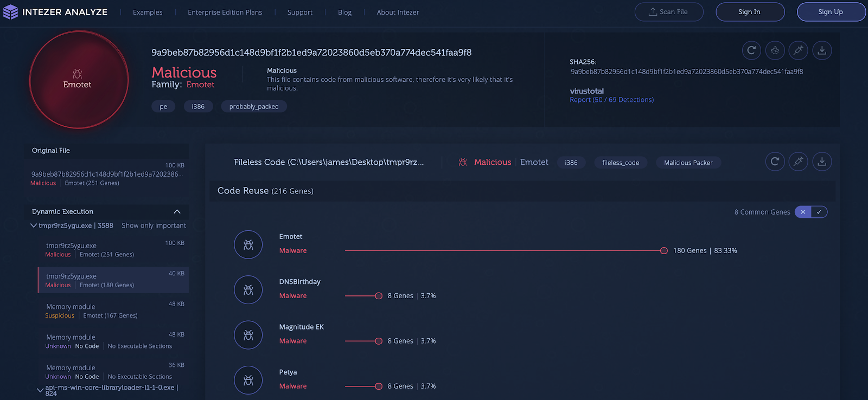Click download icon in the Fileless Code row
Screen dimensions: 868x400
822,162
